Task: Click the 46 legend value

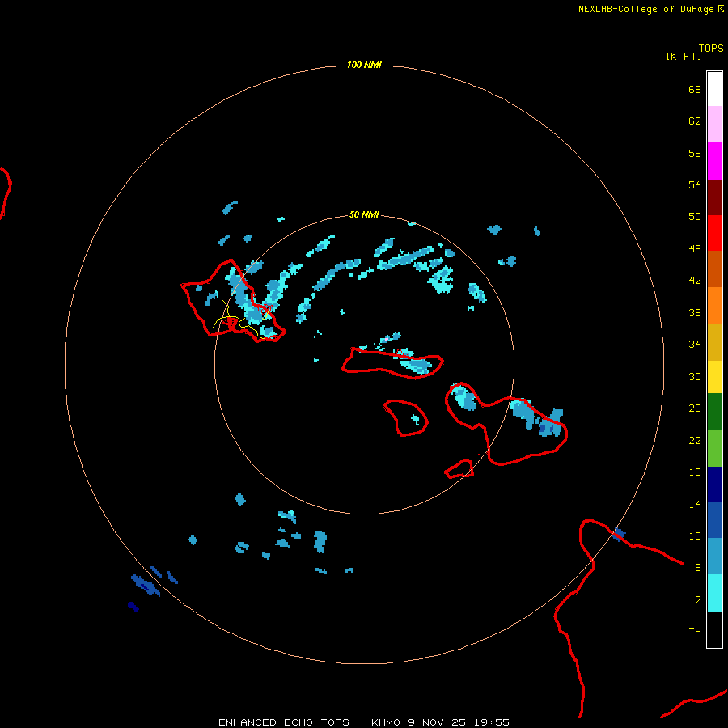Action: click(695, 249)
